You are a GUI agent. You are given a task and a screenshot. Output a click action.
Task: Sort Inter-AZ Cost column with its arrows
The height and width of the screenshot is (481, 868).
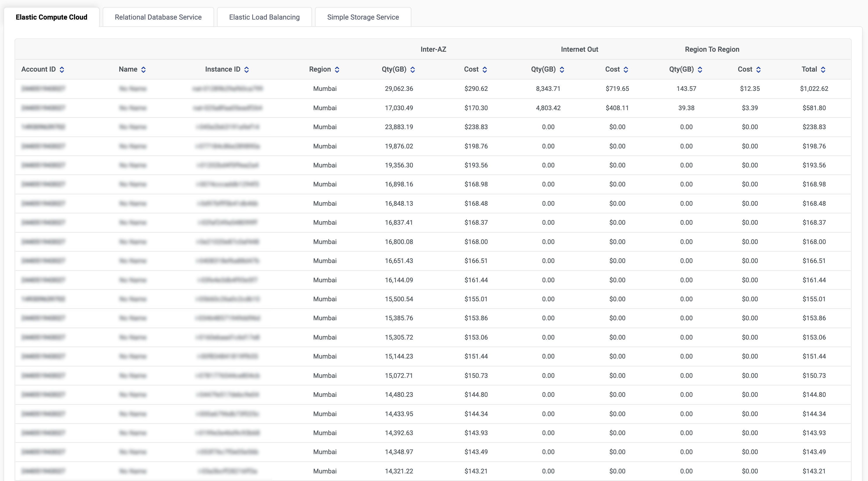485,70
